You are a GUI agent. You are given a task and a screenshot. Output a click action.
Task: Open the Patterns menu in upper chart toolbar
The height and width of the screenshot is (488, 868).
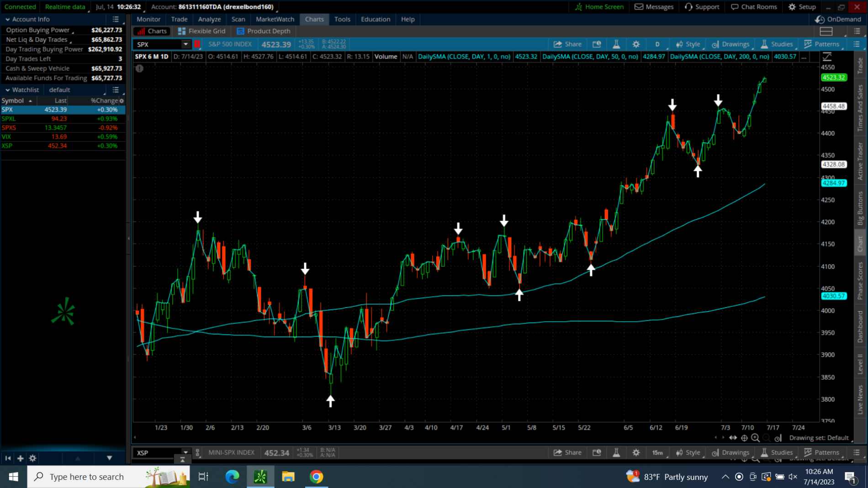coord(822,44)
